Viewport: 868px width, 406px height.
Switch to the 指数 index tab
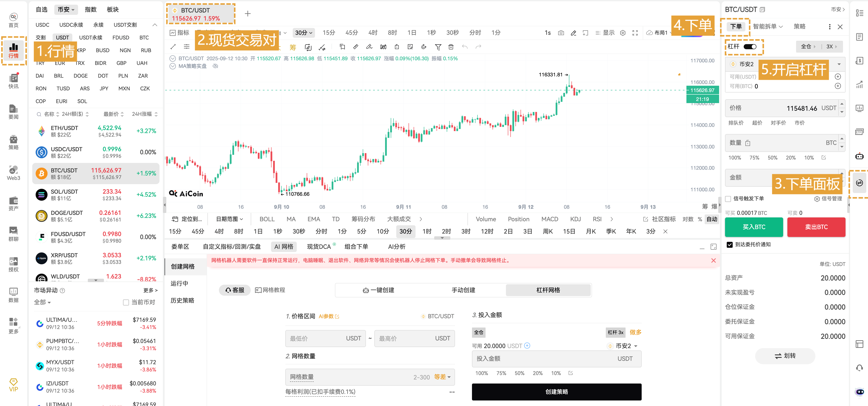click(x=90, y=9)
